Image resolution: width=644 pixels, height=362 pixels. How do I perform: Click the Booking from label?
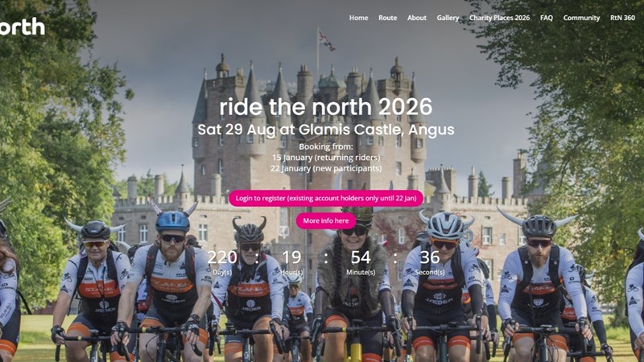pos(326,146)
